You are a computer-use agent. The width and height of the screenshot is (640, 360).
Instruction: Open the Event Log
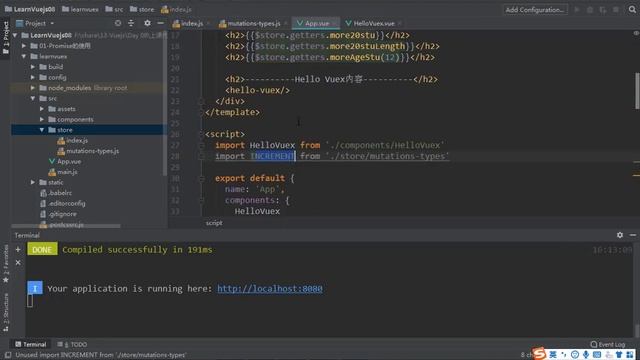(608, 344)
